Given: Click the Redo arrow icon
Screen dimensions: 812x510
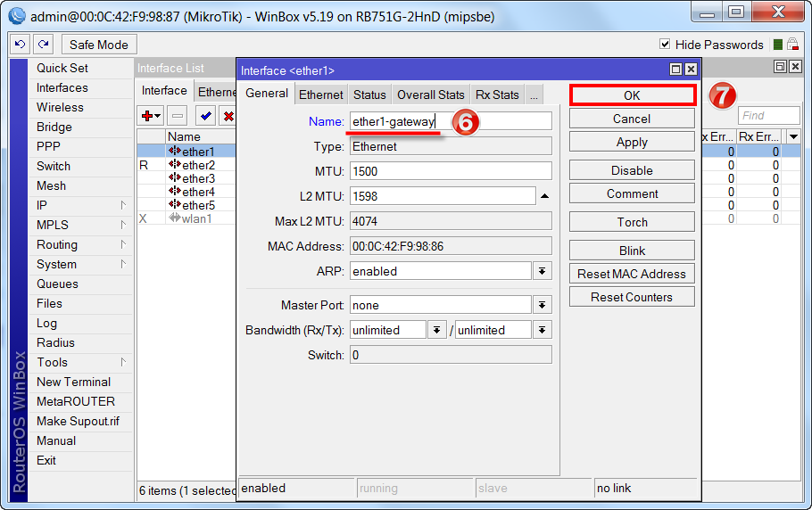Looking at the screenshot, I should coord(44,45).
